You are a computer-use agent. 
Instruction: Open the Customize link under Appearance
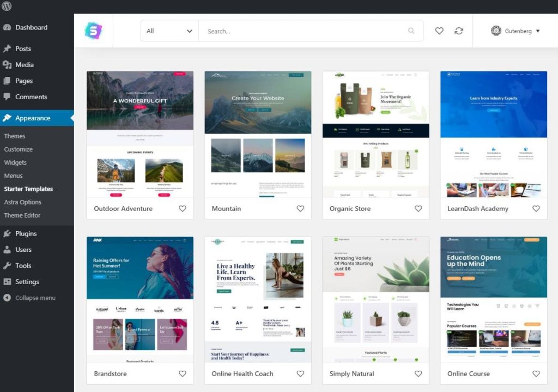[19, 149]
